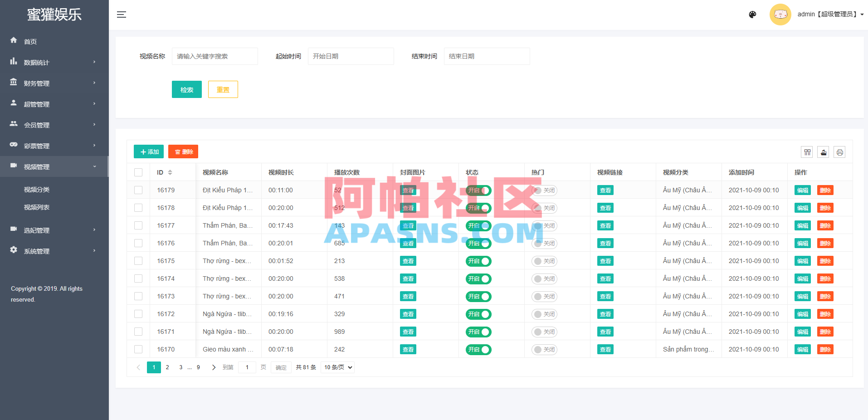Image resolution: width=868 pixels, height=420 pixels.
Task: Open 视频分类 from the sidebar submenu
Action: click(x=36, y=189)
